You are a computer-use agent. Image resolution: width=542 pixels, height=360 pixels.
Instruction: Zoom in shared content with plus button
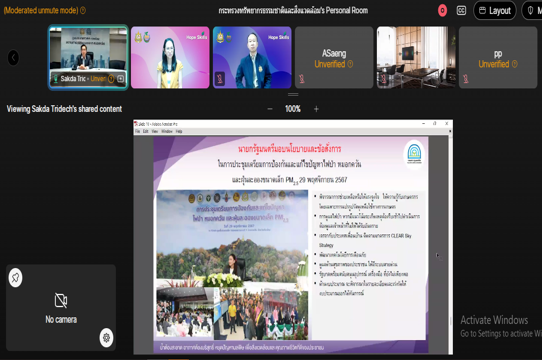pyautogui.click(x=316, y=109)
